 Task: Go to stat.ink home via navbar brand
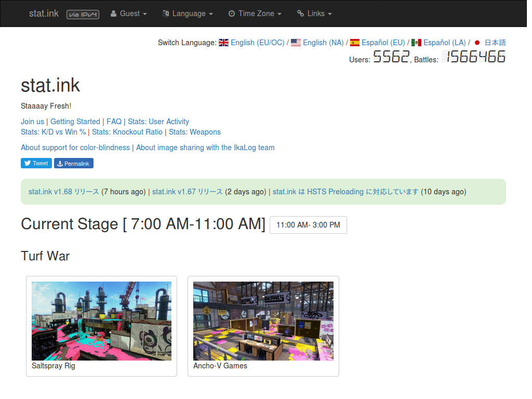[44, 14]
